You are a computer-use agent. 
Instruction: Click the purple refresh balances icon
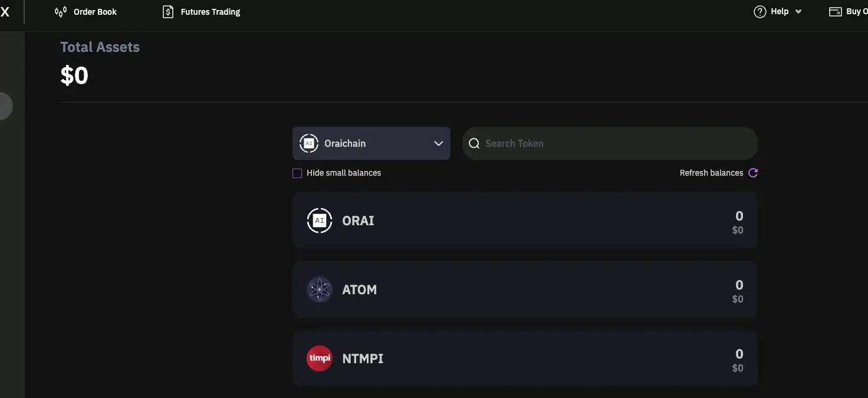point(753,173)
